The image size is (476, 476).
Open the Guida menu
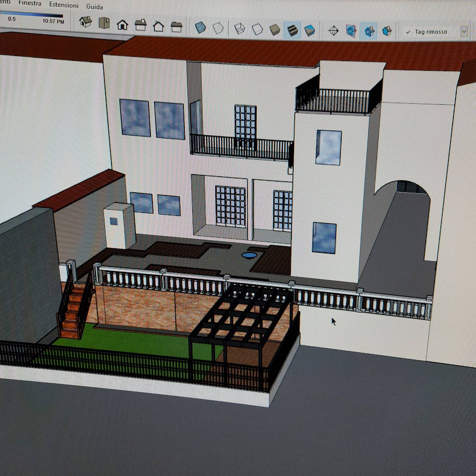tap(94, 7)
